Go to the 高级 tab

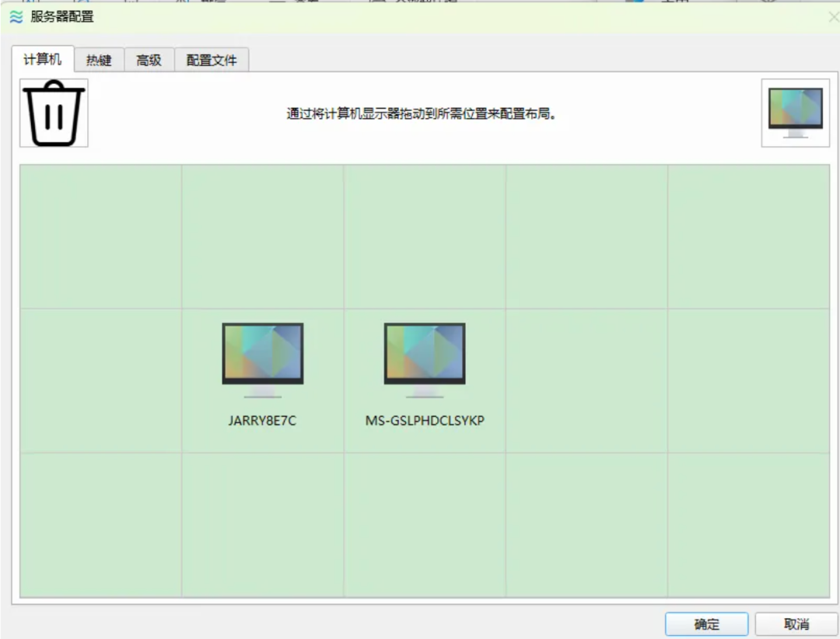149,61
